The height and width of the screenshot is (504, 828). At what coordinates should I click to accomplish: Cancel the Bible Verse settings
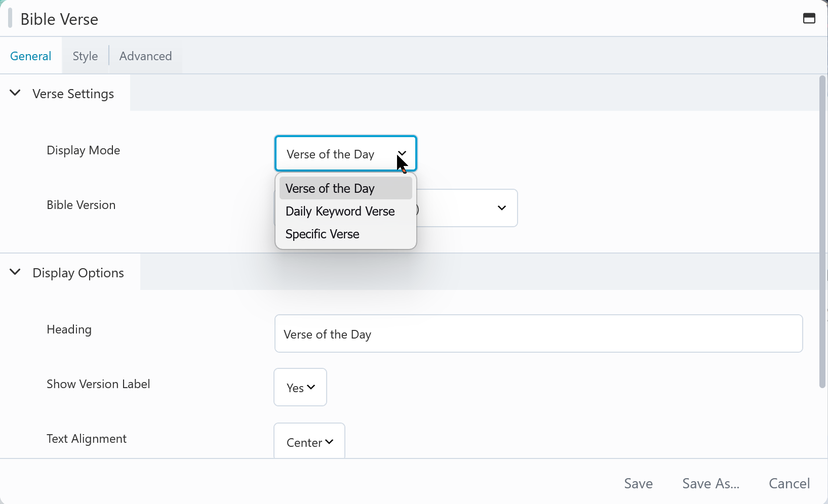[x=789, y=484]
